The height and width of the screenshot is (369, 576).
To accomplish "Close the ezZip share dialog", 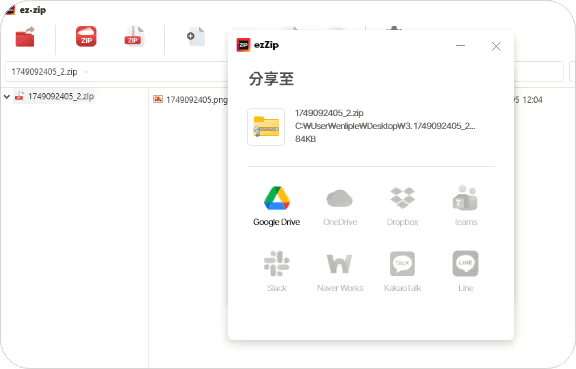I will (x=496, y=46).
